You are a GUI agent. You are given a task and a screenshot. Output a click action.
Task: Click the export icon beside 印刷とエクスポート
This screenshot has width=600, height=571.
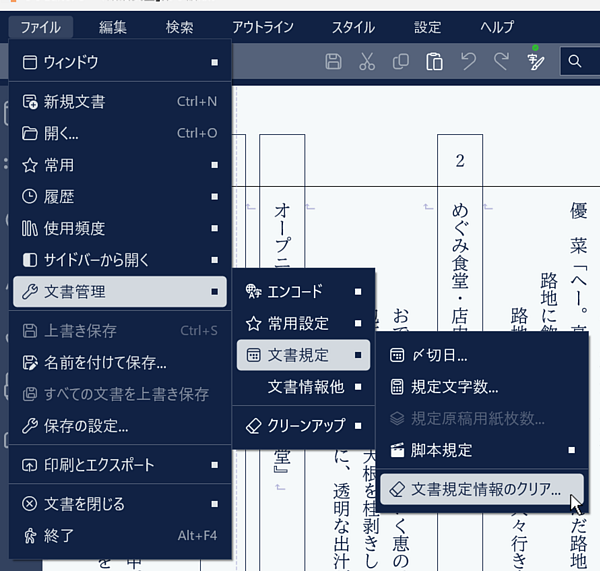click(30, 465)
